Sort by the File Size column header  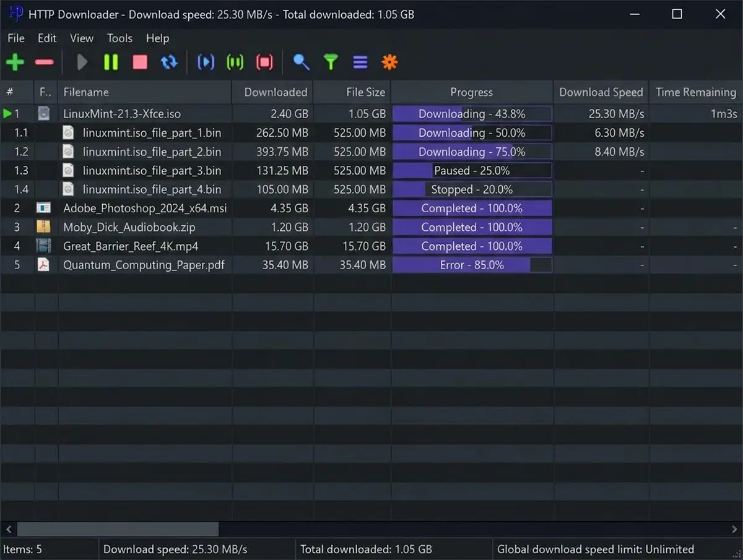[352, 92]
